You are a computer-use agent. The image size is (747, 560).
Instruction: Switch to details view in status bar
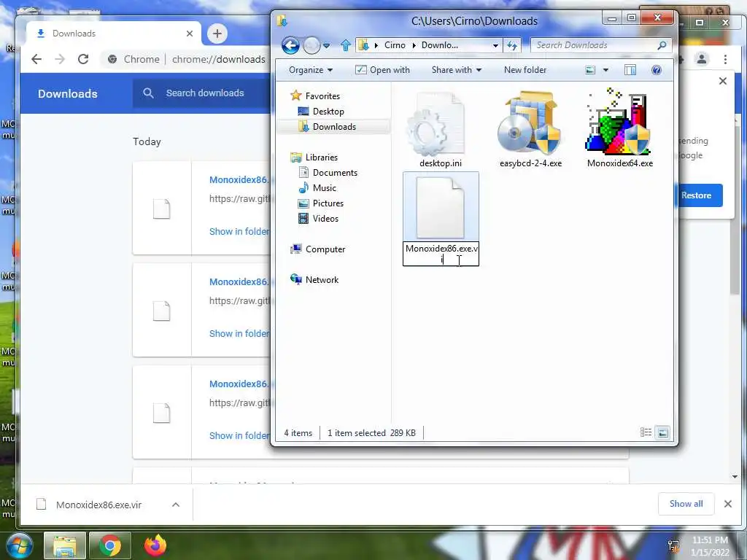coord(646,432)
